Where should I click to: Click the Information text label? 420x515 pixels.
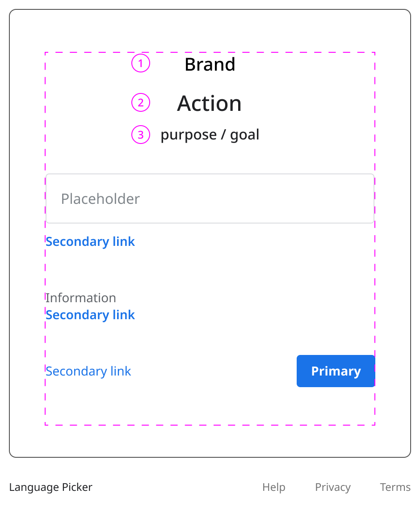tap(81, 298)
